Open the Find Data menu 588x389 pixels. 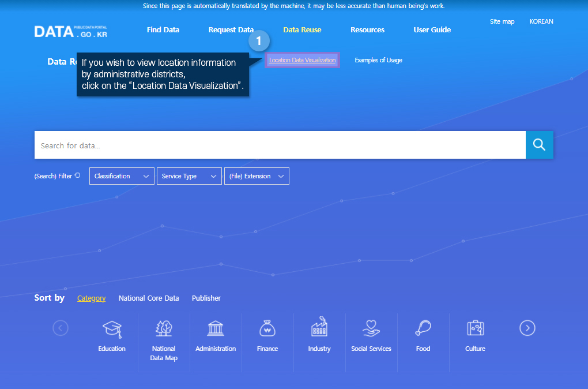pos(163,29)
